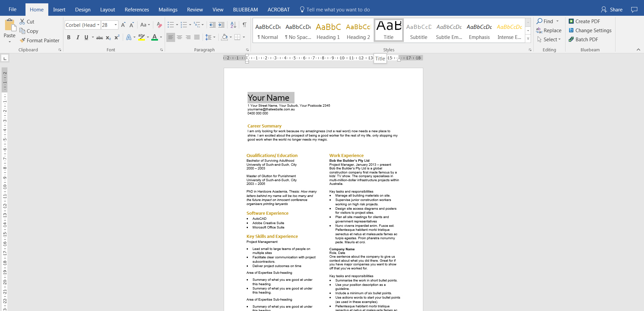644x311 pixels.
Task: Toggle bulleted list formatting
Action: point(171,25)
